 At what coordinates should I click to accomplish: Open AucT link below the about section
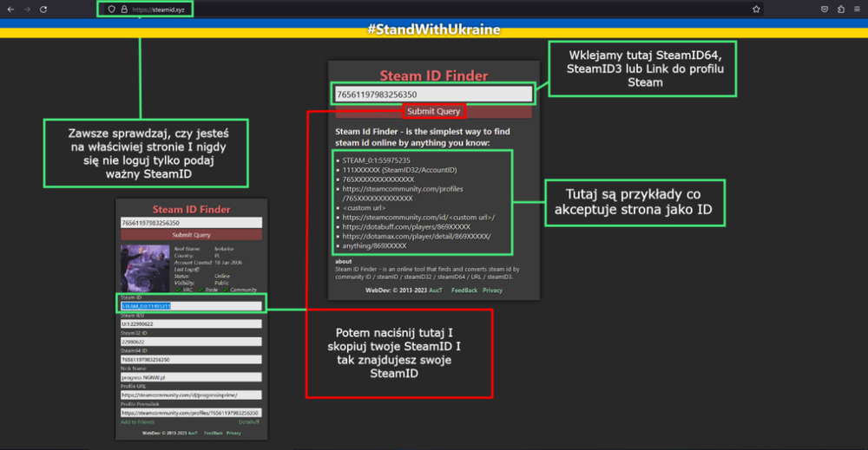tap(436, 290)
